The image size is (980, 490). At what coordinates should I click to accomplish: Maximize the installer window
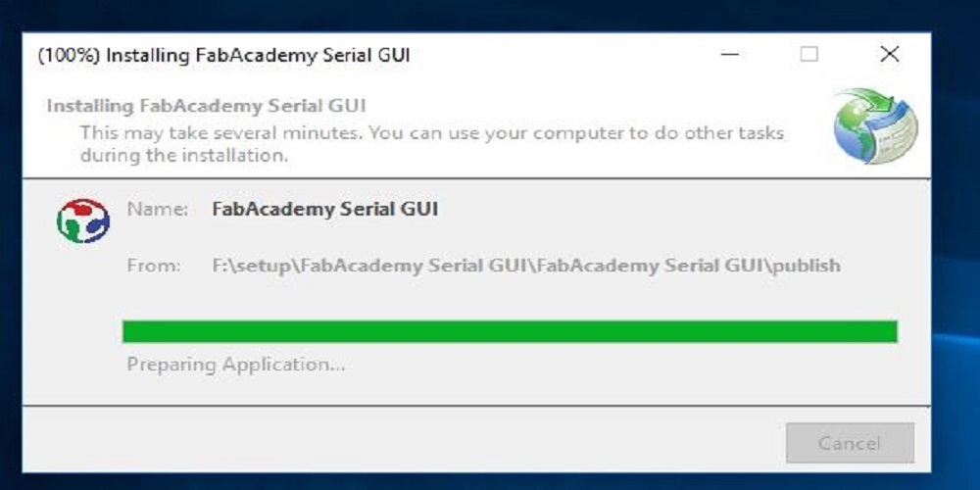coord(808,54)
